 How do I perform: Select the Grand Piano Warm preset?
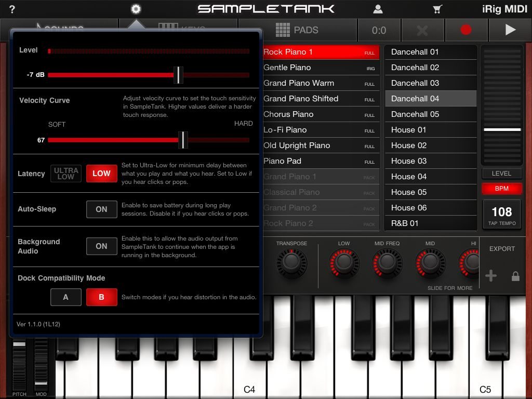[x=321, y=83]
